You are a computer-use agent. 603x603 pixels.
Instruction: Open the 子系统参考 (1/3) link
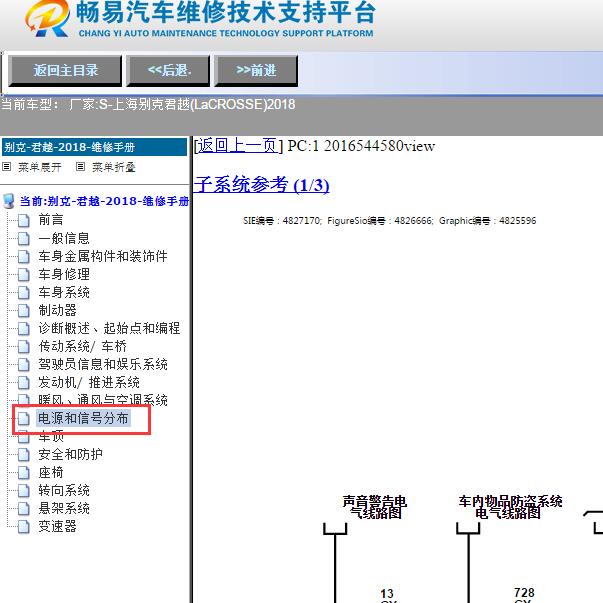(x=262, y=185)
